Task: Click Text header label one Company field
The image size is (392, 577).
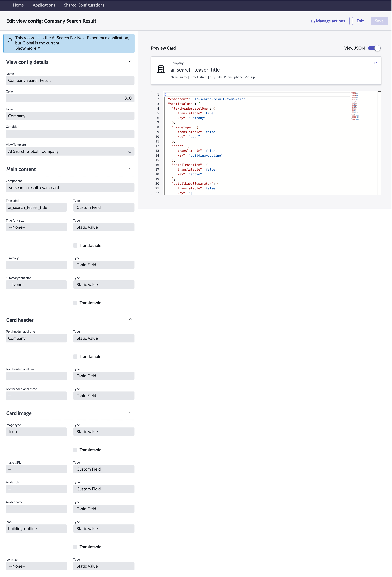Action: tap(36, 338)
